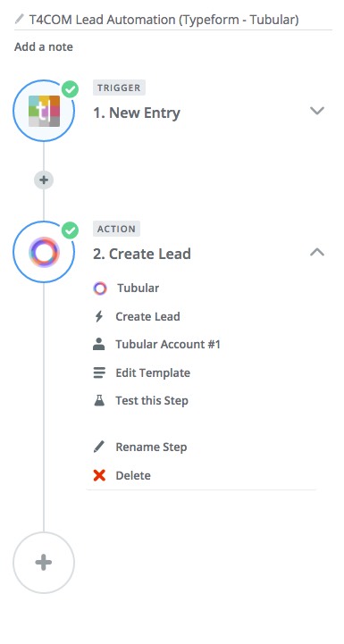Collapse the Create Lead action step chevron
This screenshot has width=344, height=644.
click(x=317, y=252)
